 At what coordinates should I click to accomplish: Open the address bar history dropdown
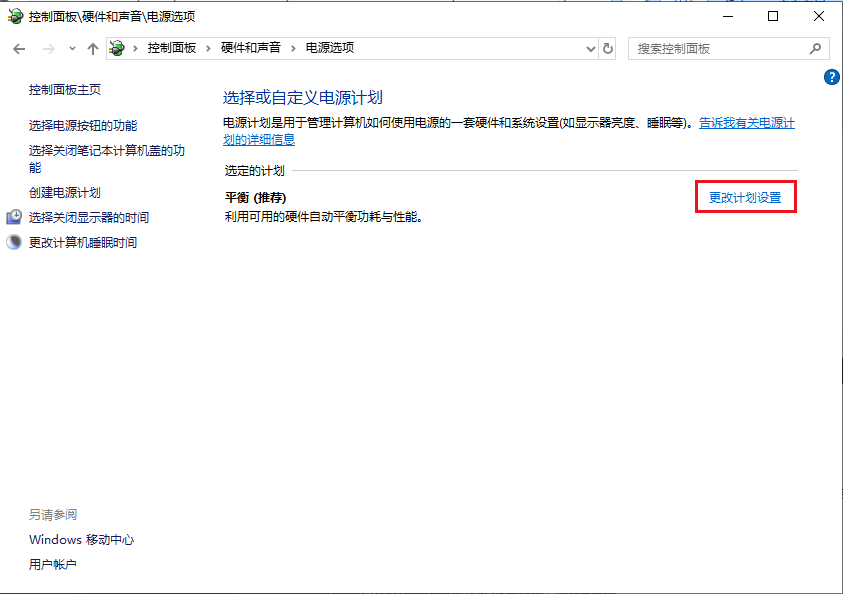click(x=590, y=49)
